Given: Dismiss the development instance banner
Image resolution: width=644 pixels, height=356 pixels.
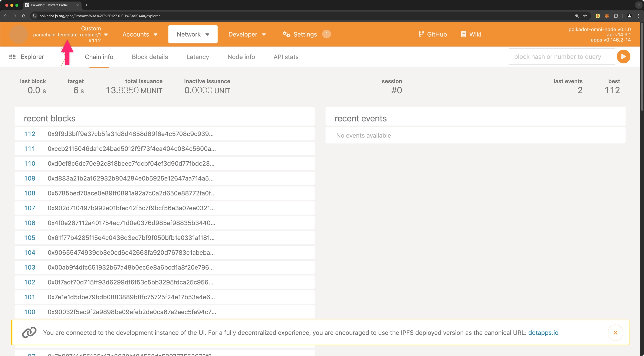Looking at the screenshot, I should point(615,333).
